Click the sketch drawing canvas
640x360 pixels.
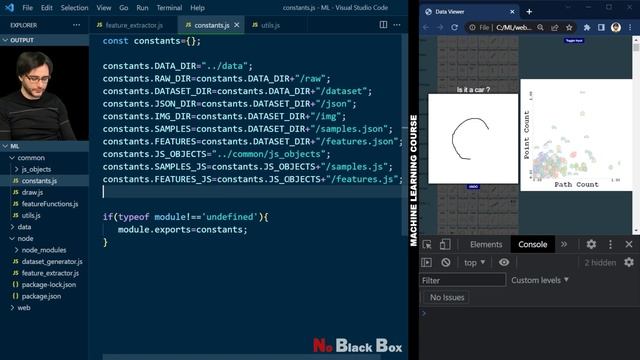pyautogui.click(x=473, y=139)
